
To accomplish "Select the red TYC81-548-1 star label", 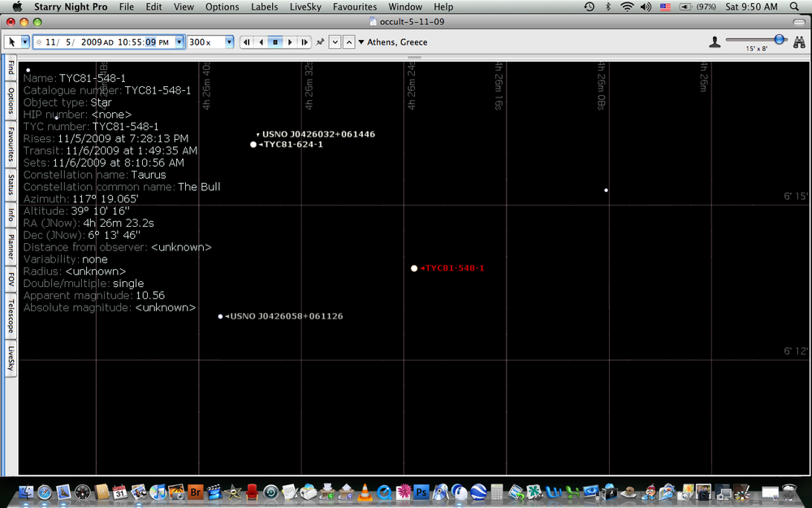I will click(x=455, y=268).
